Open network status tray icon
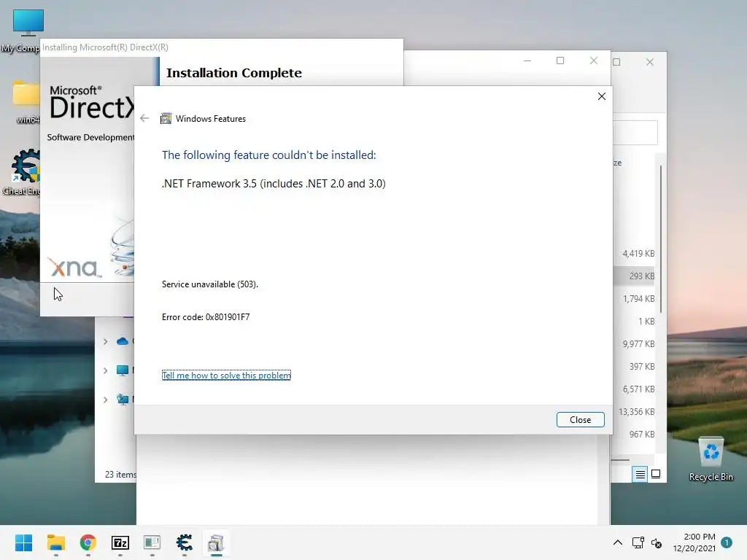This screenshot has height=560, width=747. (638, 542)
